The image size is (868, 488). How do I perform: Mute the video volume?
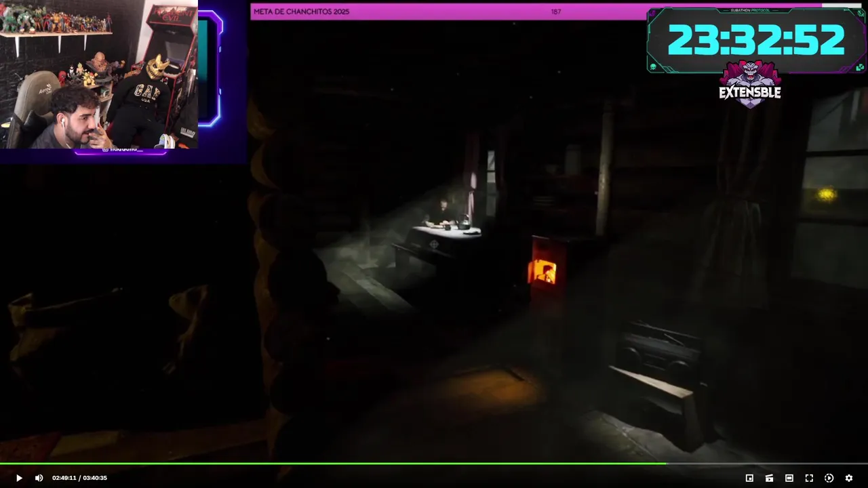[x=39, y=478]
